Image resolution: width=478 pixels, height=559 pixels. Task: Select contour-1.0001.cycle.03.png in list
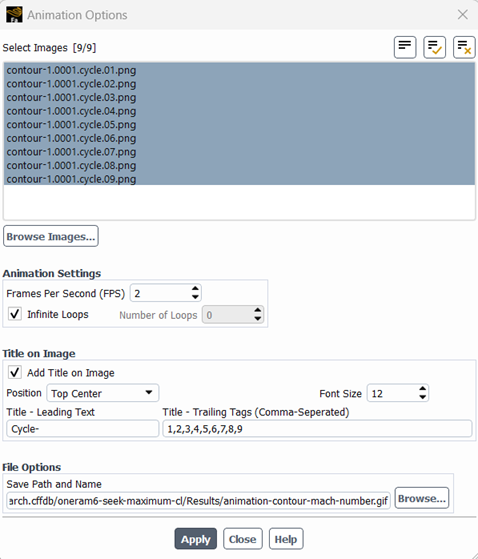pos(239,97)
